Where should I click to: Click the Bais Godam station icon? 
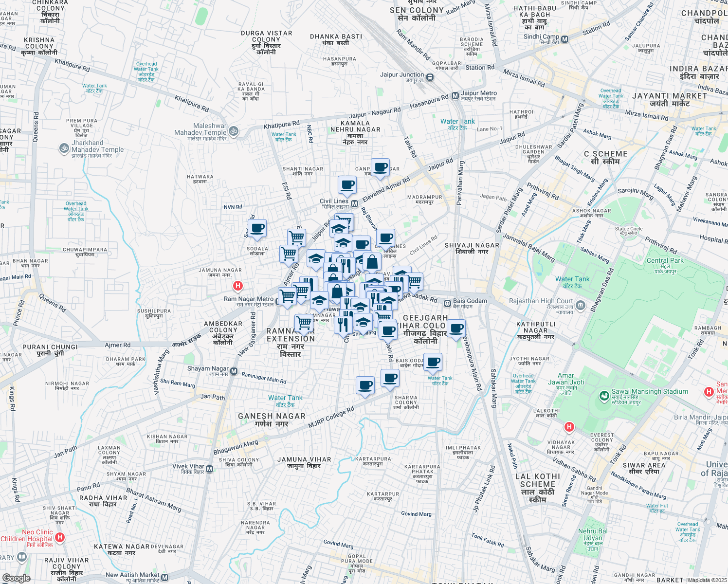[x=447, y=304]
